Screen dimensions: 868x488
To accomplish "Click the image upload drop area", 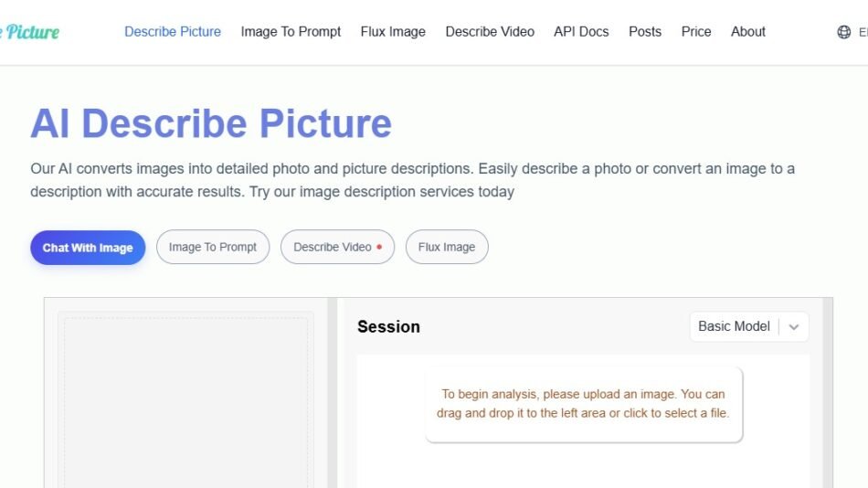I will coord(185,402).
